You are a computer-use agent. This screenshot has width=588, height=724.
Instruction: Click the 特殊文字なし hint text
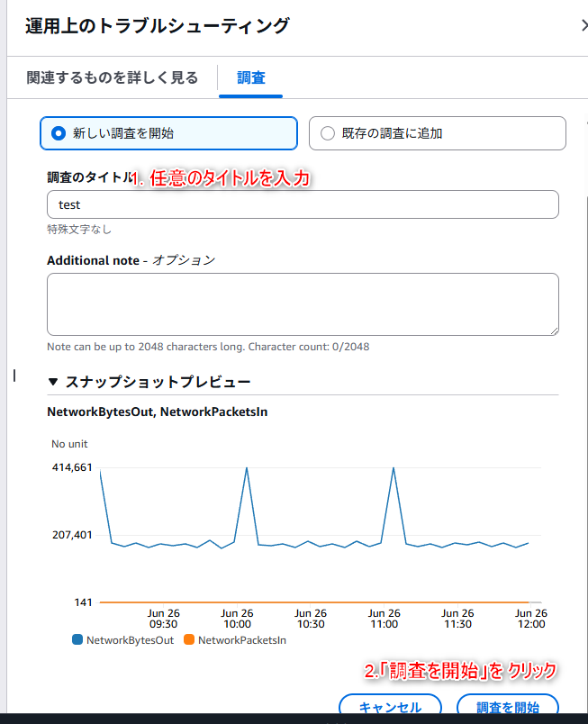pos(79,229)
